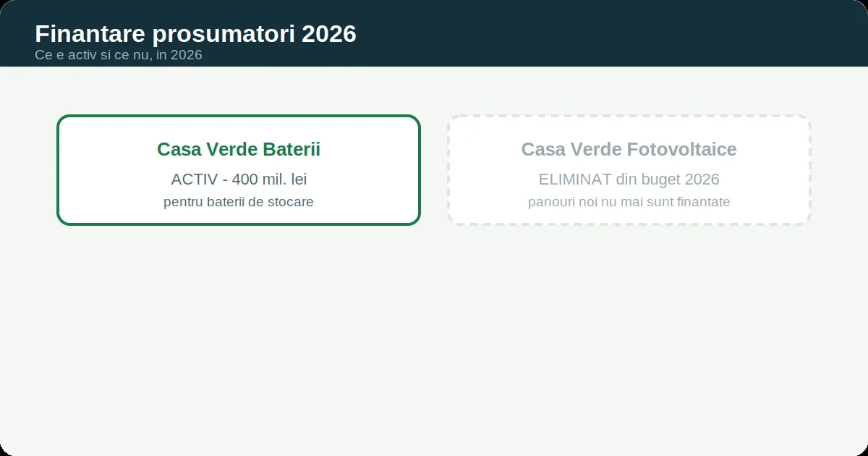Image resolution: width=868 pixels, height=456 pixels.
Task: Click panouri noi nu mai sunt finantate text
Action: [629, 202]
